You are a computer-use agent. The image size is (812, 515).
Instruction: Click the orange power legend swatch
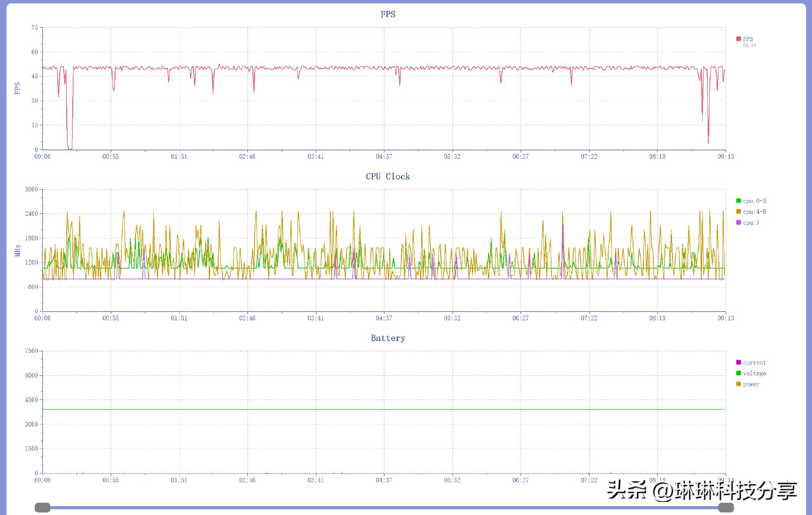(x=738, y=384)
